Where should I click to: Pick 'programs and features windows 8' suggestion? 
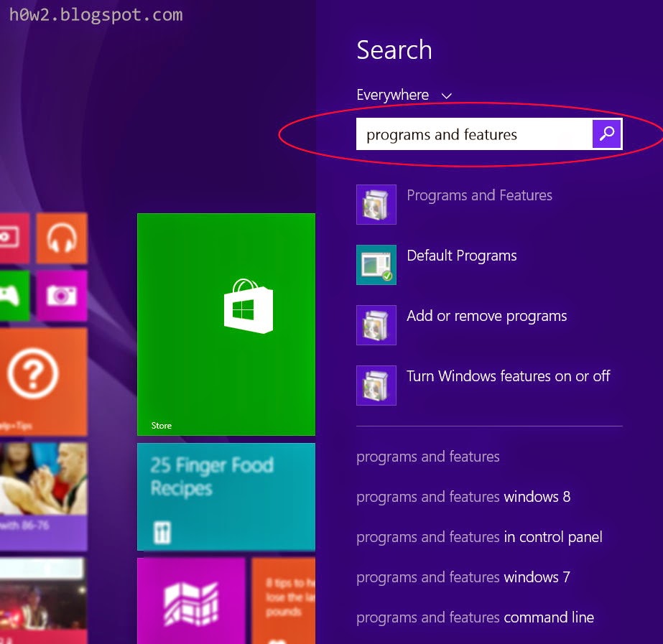[463, 497]
